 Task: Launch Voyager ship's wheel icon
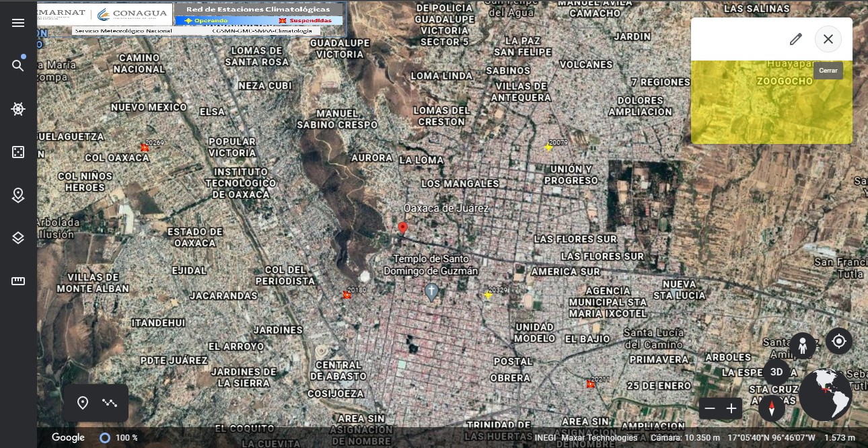click(18, 109)
